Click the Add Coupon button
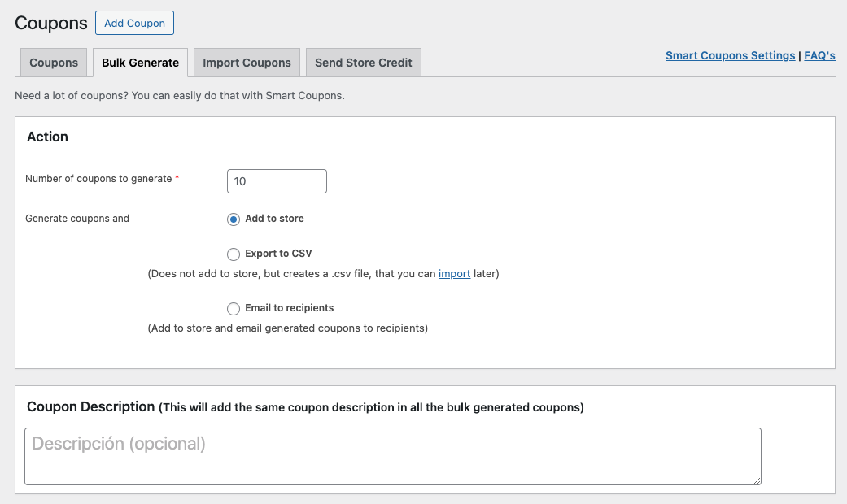 [x=134, y=23]
